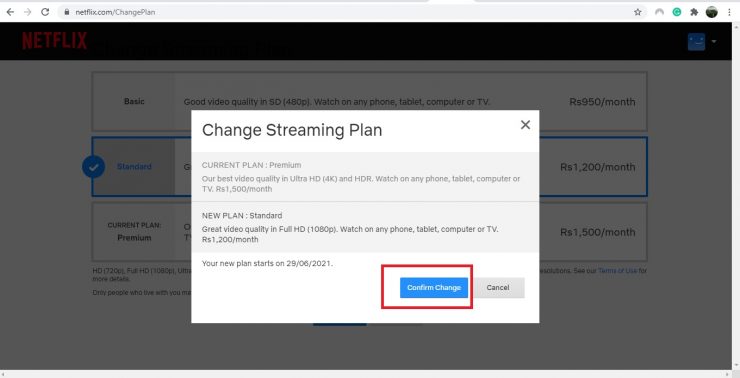Viewport: 740px width, 378px height.
Task: Open the Grammarly extension icon
Action: tap(677, 12)
